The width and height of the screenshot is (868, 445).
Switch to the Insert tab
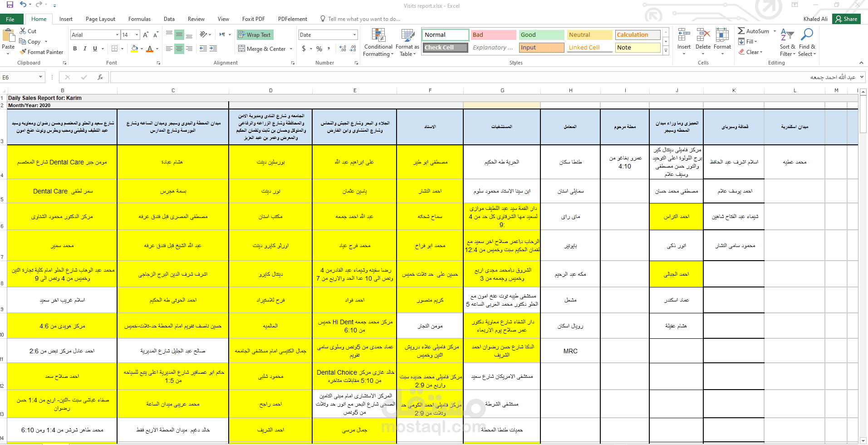pyautogui.click(x=66, y=19)
